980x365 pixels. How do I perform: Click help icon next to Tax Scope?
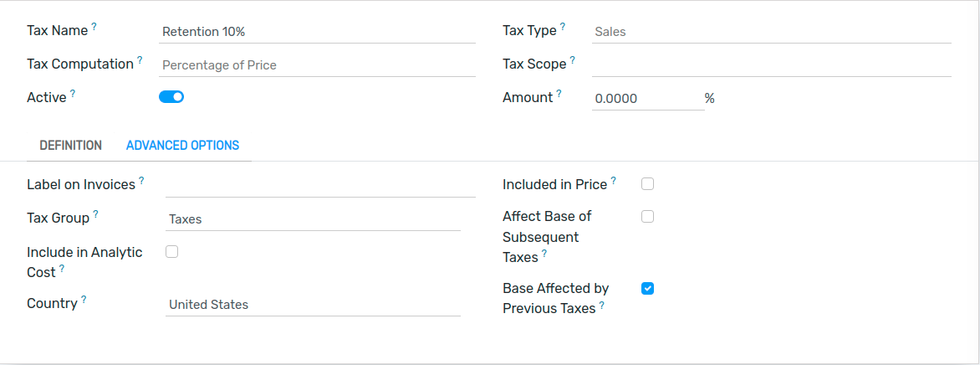click(x=573, y=60)
